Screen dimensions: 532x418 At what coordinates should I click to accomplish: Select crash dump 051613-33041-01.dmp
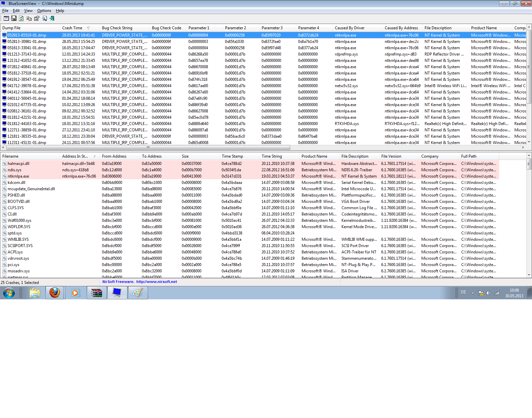pos(27,48)
